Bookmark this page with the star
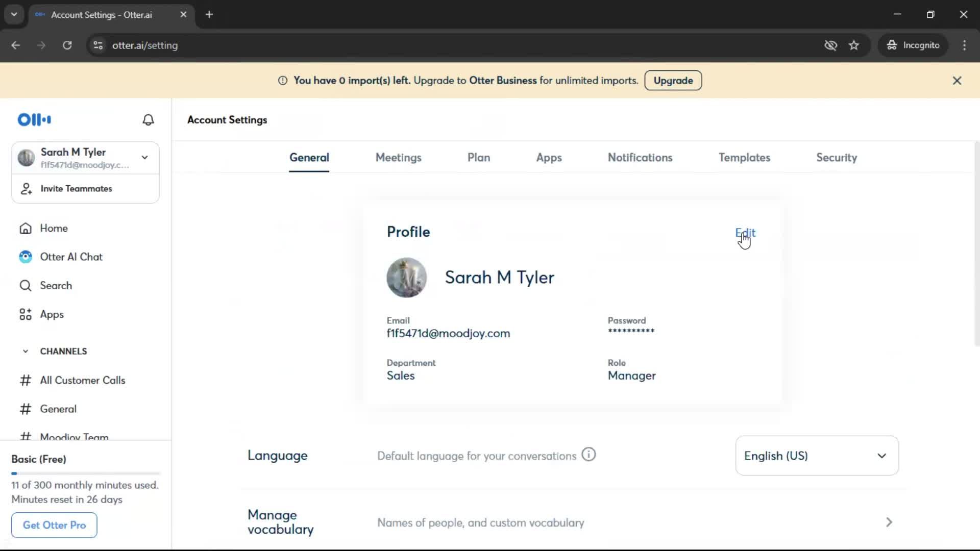 click(854, 45)
